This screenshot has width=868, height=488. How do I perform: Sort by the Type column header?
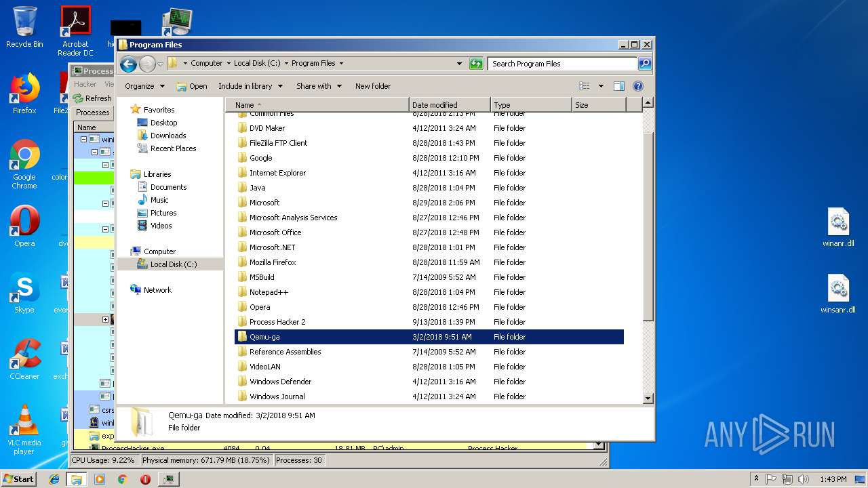coord(531,105)
